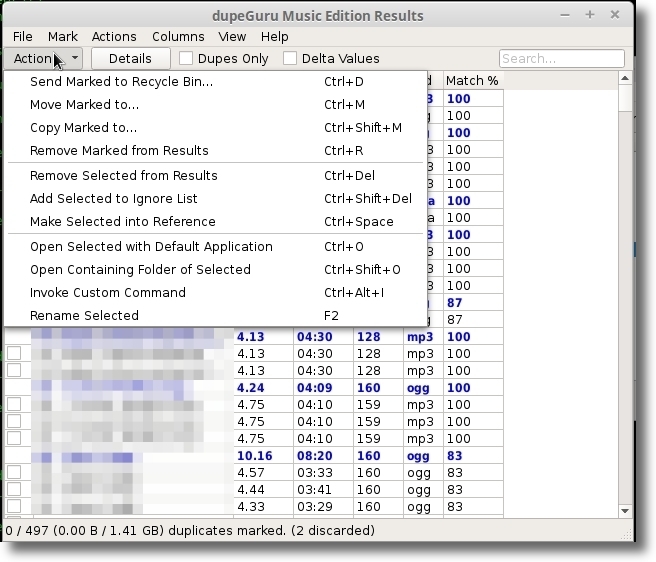Open the Actions menu in menu bar
Screen dimensions: 656x562
(x=114, y=37)
